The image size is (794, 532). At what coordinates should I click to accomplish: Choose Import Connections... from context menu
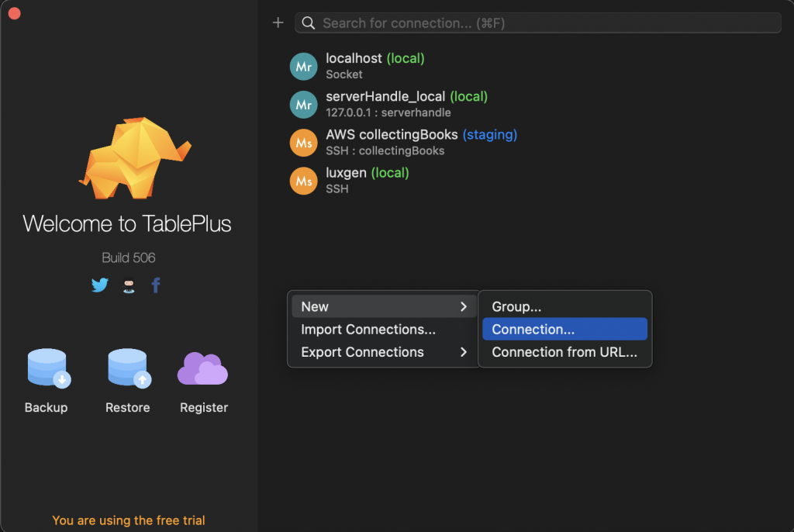pos(384,330)
